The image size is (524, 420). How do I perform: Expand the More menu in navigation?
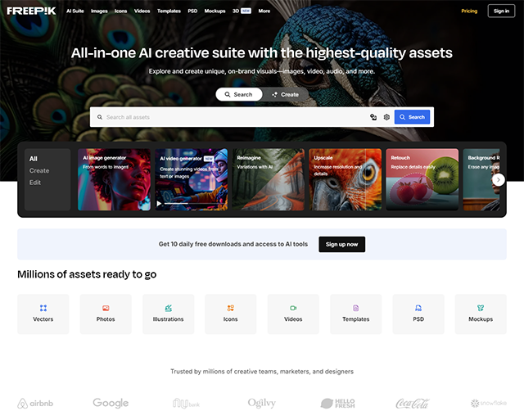(264, 11)
